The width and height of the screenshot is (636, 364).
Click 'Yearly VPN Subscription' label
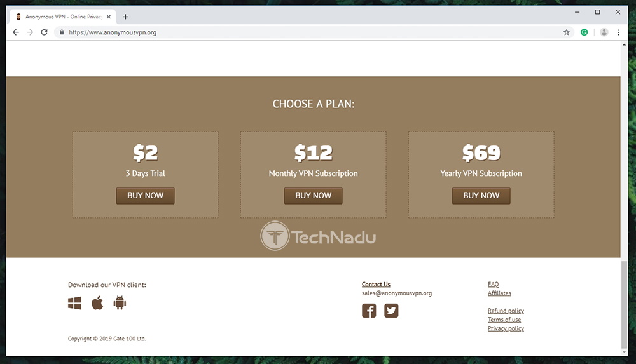coord(481,173)
